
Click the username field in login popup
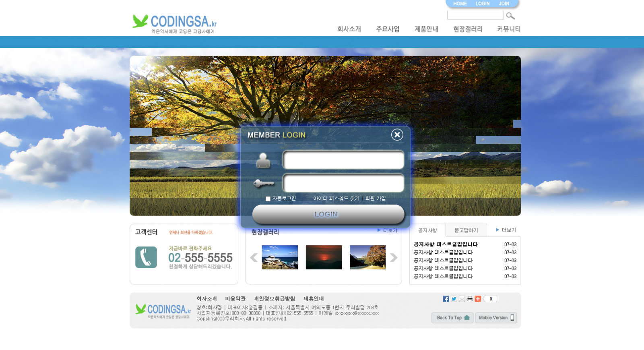[343, 160]
